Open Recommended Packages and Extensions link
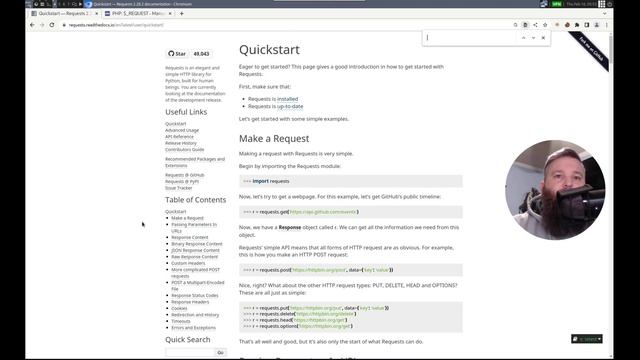 [x=195, y=162]
